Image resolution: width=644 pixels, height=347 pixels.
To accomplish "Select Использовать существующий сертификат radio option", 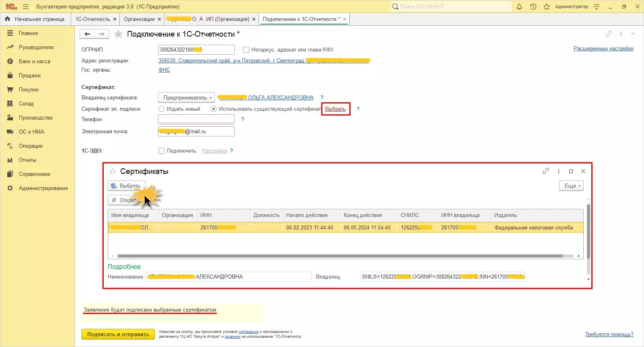I will coord(213,109).
